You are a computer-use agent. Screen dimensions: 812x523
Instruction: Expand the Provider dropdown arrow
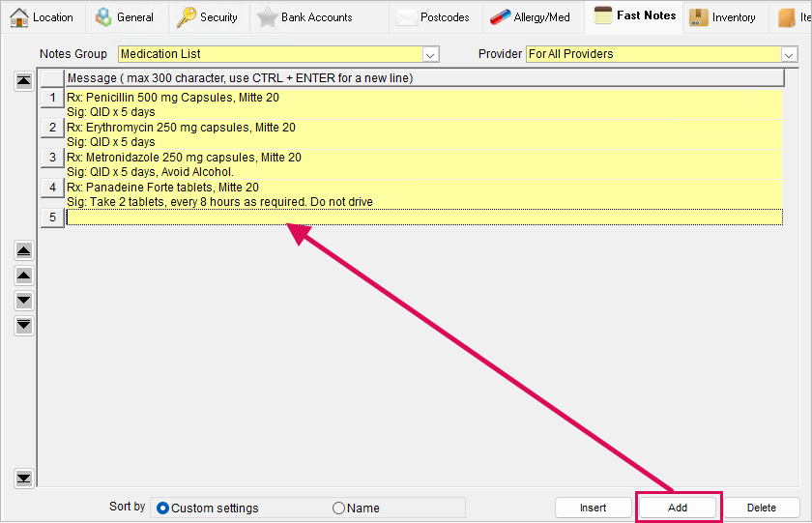tap(789, 54)
